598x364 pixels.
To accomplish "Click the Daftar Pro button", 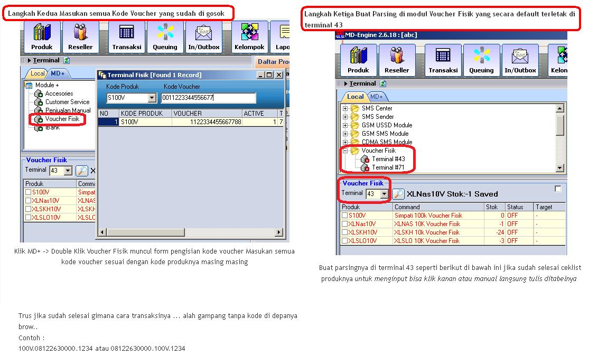I will pyautogui.click(x=273, y=62).
